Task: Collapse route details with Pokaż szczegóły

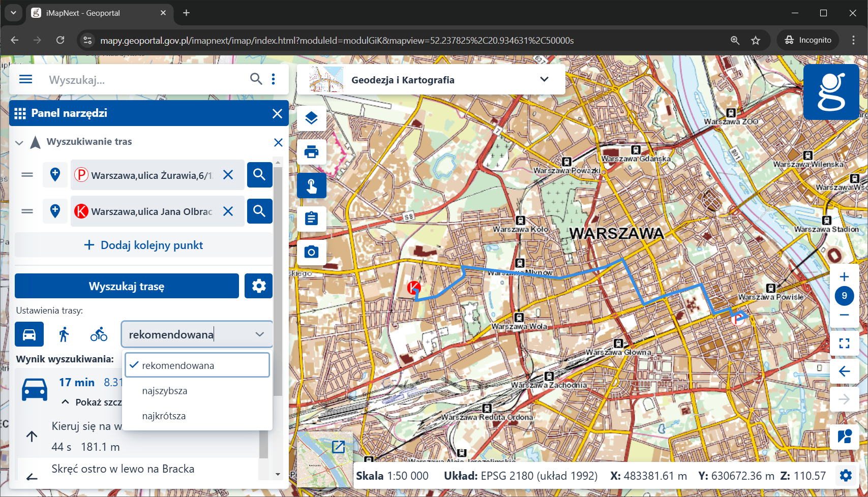Action: point(92,402)
